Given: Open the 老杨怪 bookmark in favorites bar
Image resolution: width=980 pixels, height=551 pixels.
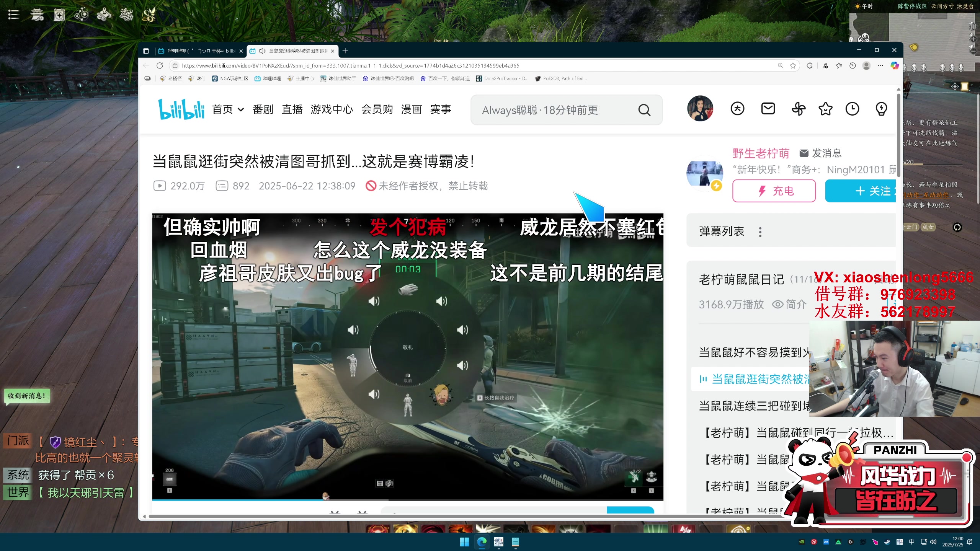Looking at the screenshot, I should pos(171,78).
